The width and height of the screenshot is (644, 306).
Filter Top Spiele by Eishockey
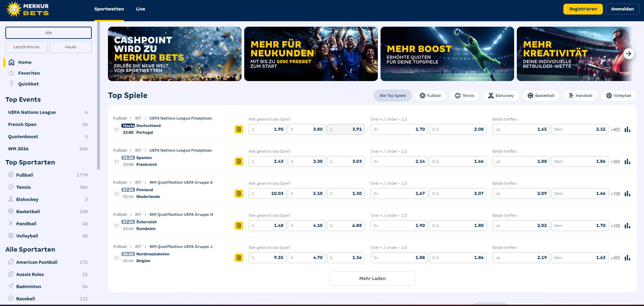click(x=501, y=96)
